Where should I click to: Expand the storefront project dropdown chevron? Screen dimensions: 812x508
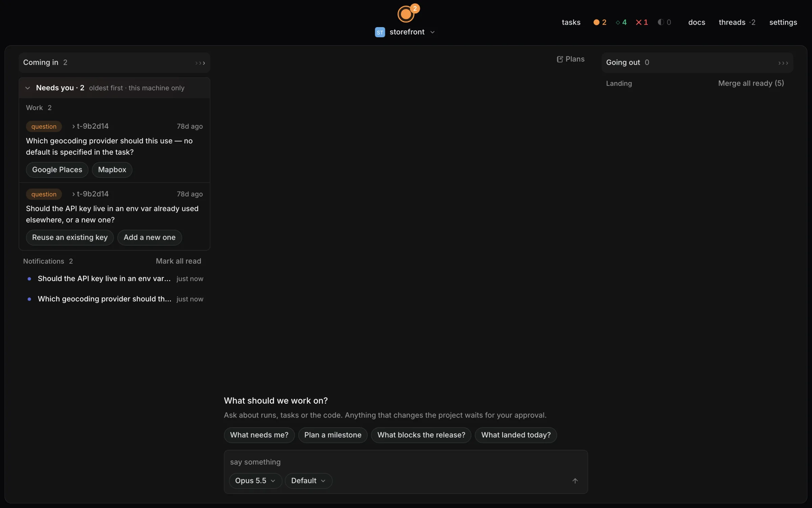pos(432,32)
